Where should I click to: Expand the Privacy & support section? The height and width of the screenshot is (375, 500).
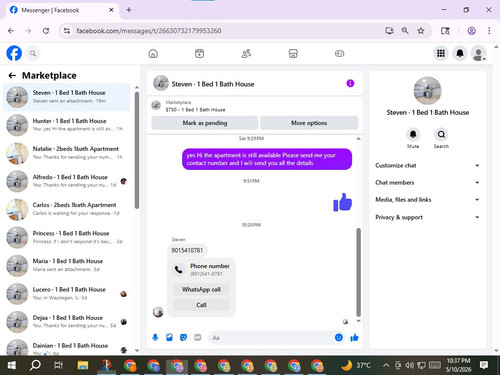pyautogui.click(x=427, y=217)
